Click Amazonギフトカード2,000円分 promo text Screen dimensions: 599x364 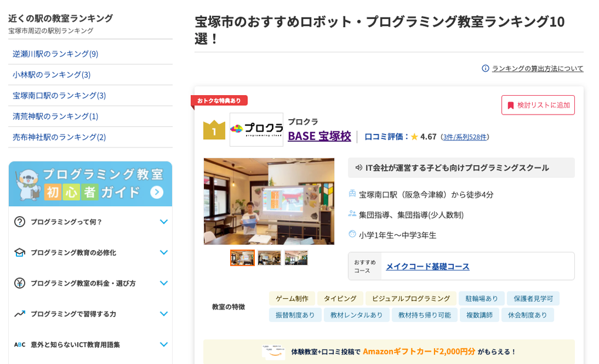click(x=419, y=352)
